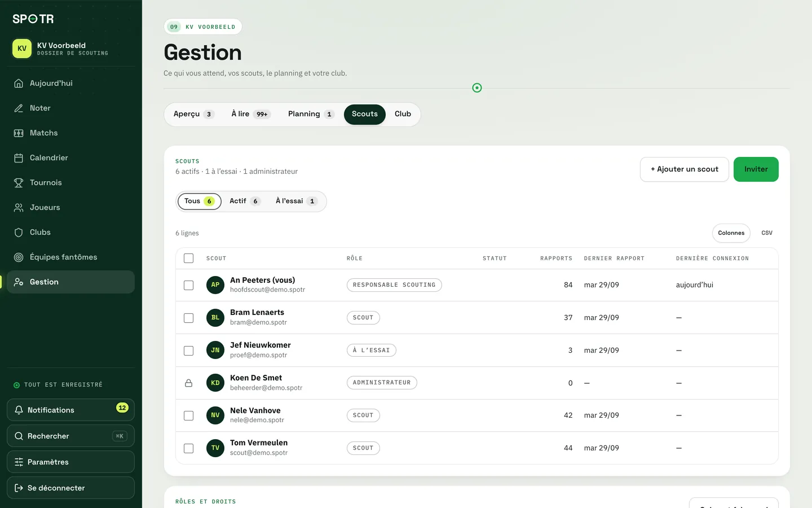Switch to the Aperçu tab
This screenshot has height=508, width=812.
(x=193, y=114)
